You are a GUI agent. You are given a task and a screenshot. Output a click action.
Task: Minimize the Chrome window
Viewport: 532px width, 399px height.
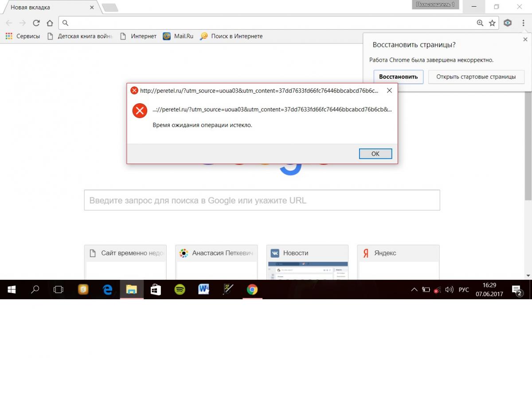click(x=474, y=7)
